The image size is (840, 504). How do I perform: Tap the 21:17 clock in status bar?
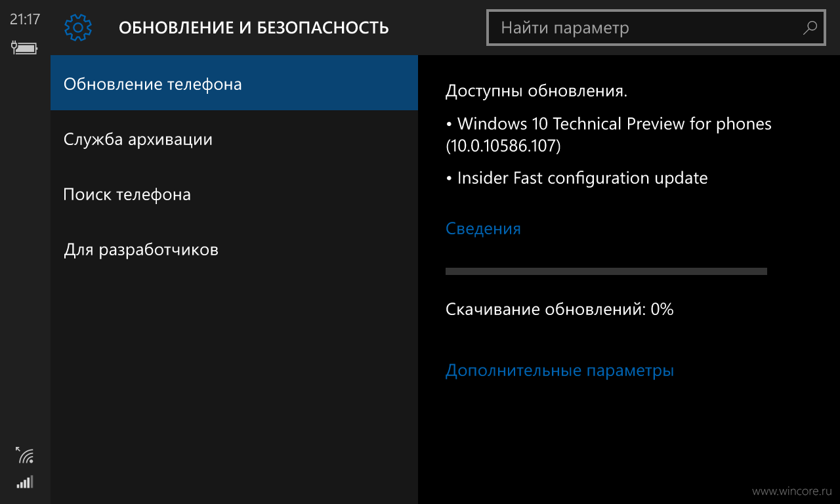pos(25,20)
